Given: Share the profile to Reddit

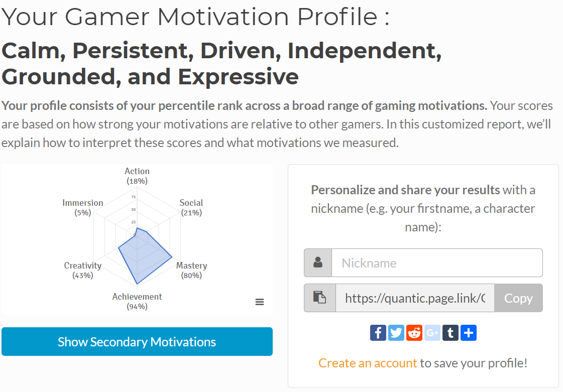Looking at the screenshot, I should point(414,333).
